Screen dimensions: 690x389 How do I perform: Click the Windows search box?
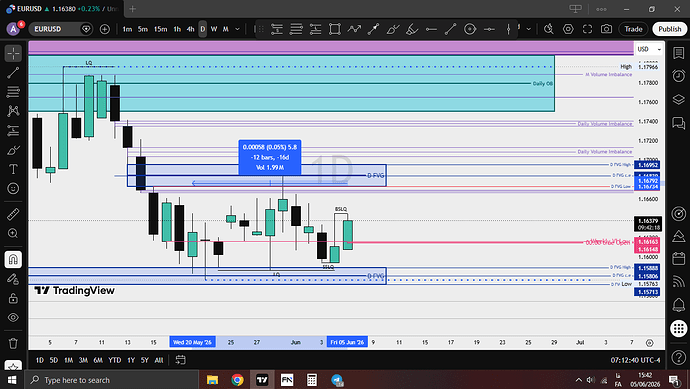(x=112, y=380)
